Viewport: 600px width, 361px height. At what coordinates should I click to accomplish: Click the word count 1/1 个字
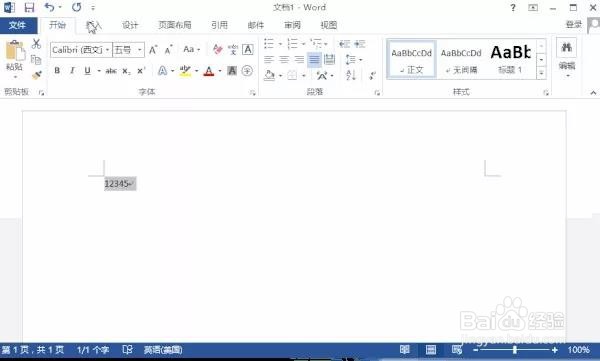click(x=93, y=350)
